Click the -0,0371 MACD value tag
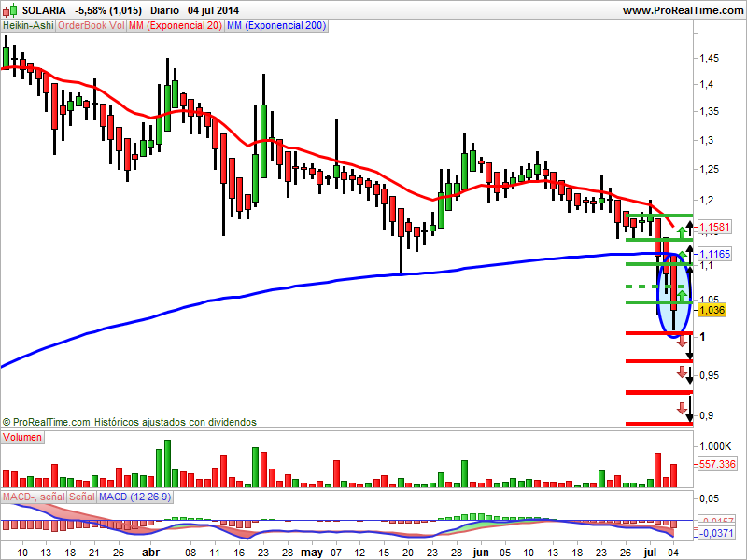The image size is (747, 560). (716, 533)
